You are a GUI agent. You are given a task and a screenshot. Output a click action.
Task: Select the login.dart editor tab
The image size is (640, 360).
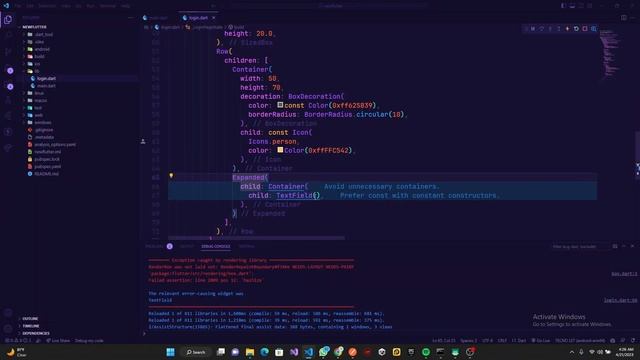tap(198, 18)
